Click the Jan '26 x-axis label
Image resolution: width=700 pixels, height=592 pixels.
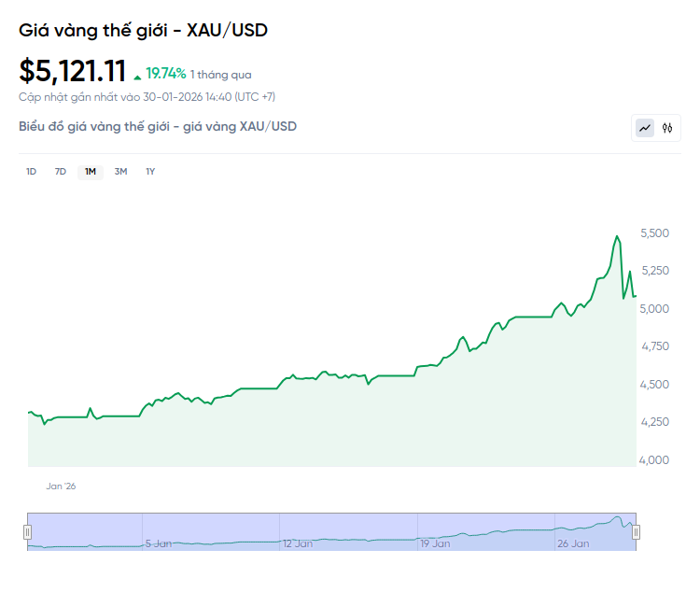coord(61,486)
